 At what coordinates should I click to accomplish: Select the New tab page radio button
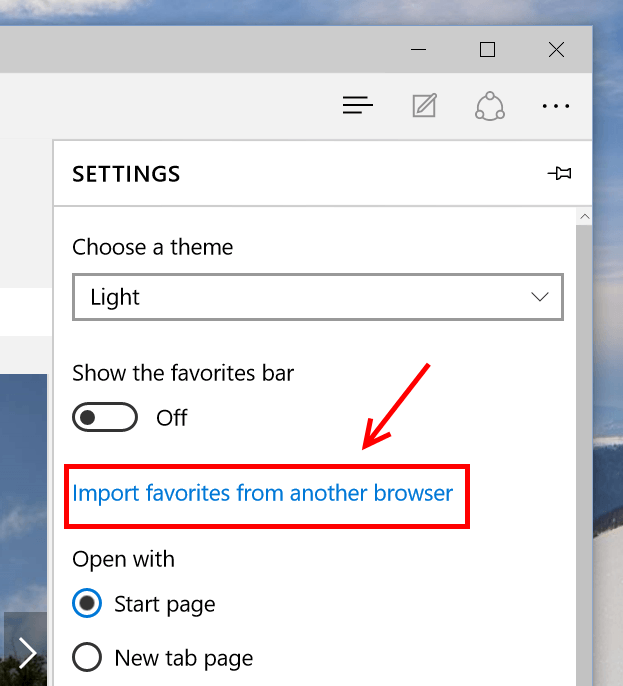[x=87, y=657]
